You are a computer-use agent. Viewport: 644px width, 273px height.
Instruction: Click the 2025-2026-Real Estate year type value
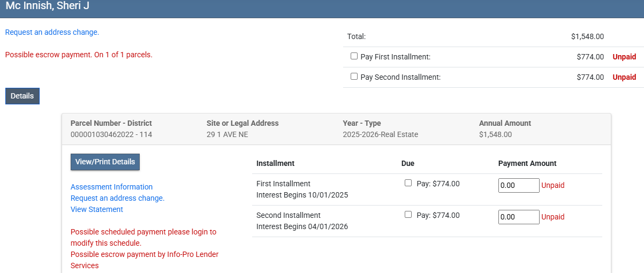pyautogui.click(x=380, y=134)
